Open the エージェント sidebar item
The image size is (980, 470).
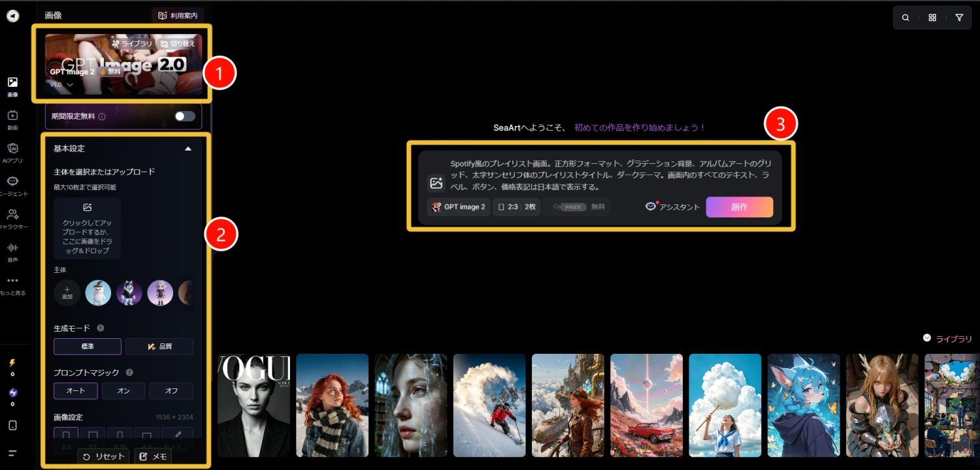tap(13, 186)
